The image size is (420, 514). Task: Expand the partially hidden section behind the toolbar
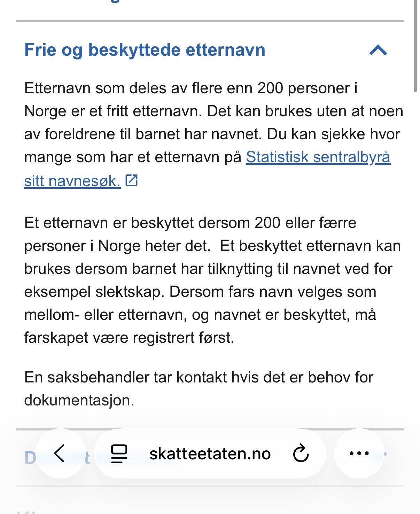click(385, 454)
